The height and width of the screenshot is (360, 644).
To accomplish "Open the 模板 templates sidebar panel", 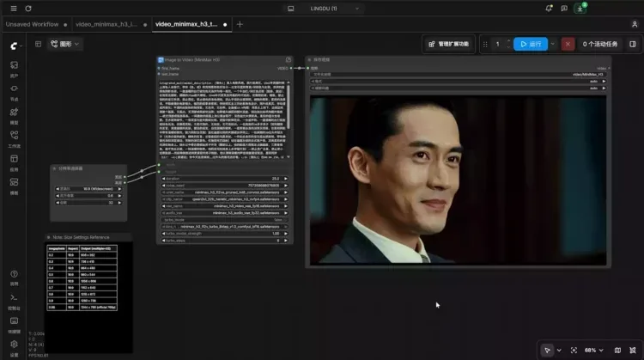I will click(x=14, y=186).
